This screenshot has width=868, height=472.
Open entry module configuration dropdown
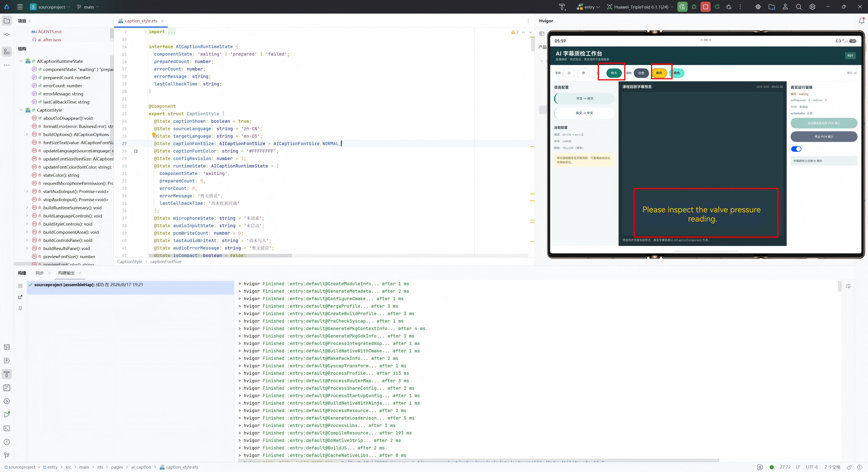coord(588,7)
